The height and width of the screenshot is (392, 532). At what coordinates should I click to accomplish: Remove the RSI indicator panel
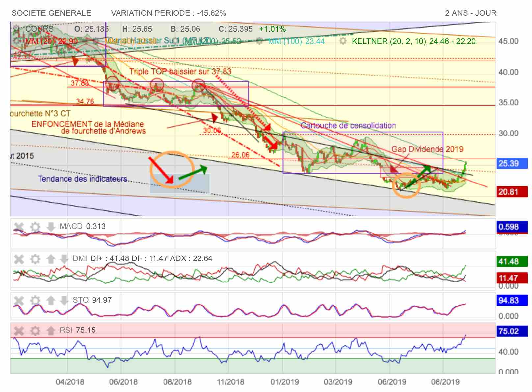[19, 331]
